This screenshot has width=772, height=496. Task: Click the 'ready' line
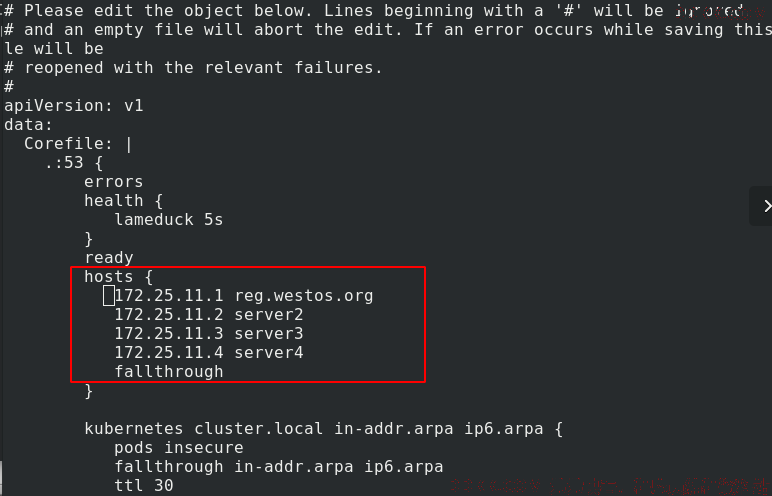click(109, 258)
